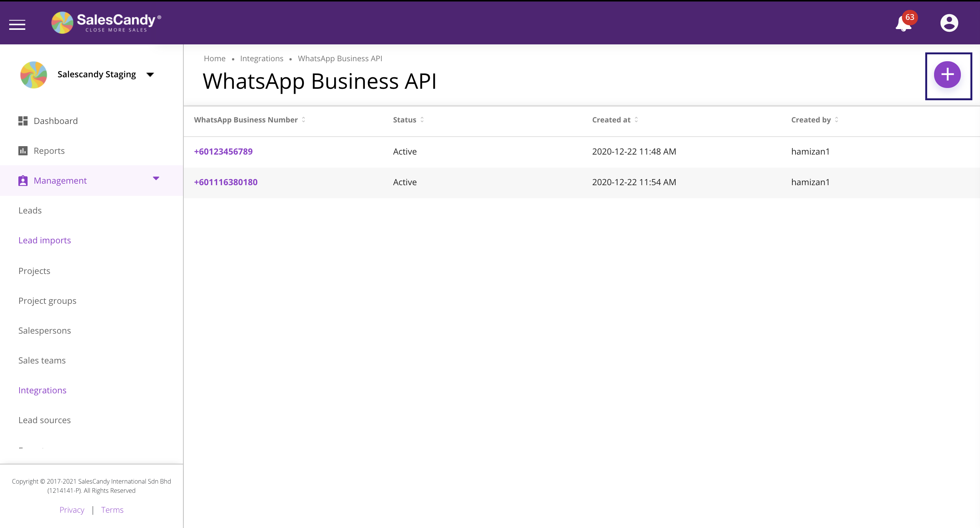This screenshot has width=980, height=528.
Task: Click the SalesCandy logo in header
Action: point(106,22)
